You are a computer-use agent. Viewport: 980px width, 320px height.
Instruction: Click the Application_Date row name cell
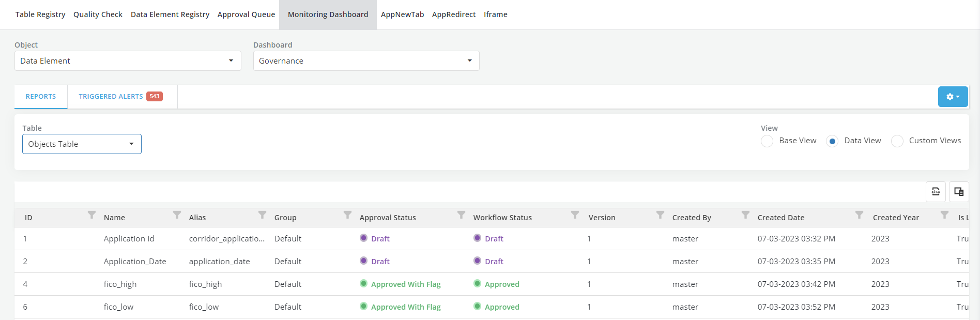pyautogui.click(x=135, y=262)
